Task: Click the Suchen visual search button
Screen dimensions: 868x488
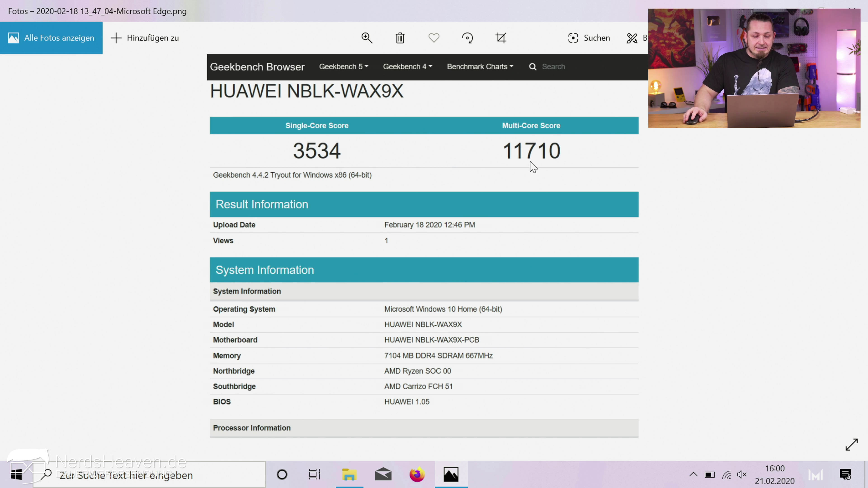Action: pyautogui.click(x=589, y=38)
